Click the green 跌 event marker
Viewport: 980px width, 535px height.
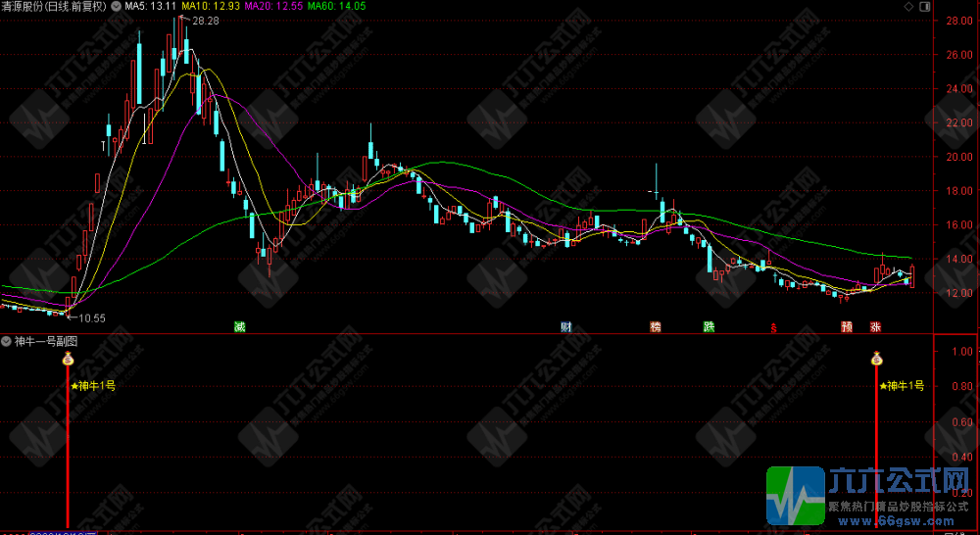pyautogui.click(x=709, y=326)
